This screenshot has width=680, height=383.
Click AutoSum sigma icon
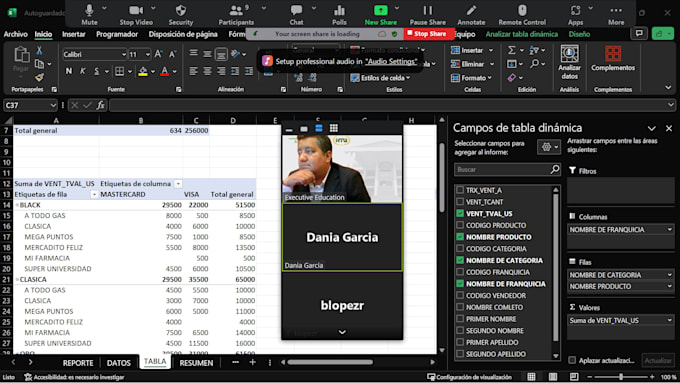pos(511,50)
